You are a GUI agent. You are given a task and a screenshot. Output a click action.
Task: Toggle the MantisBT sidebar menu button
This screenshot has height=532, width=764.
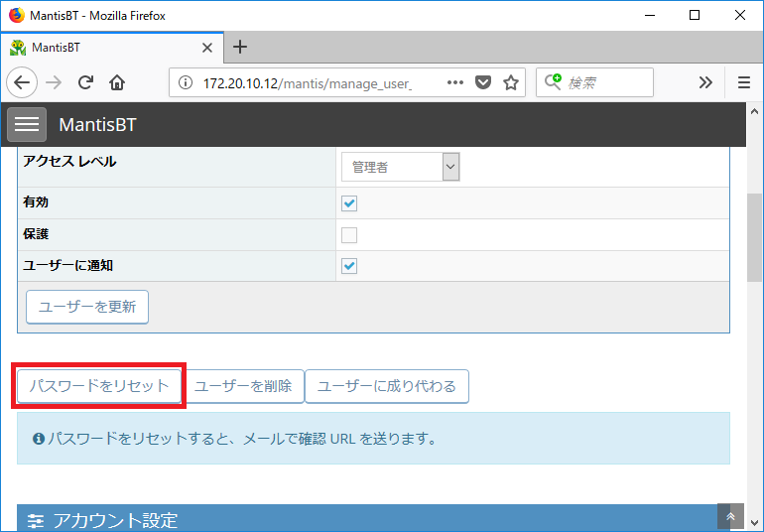27,124
